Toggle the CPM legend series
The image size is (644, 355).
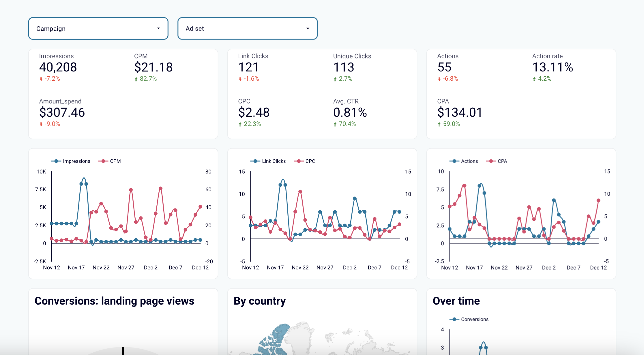109,161
